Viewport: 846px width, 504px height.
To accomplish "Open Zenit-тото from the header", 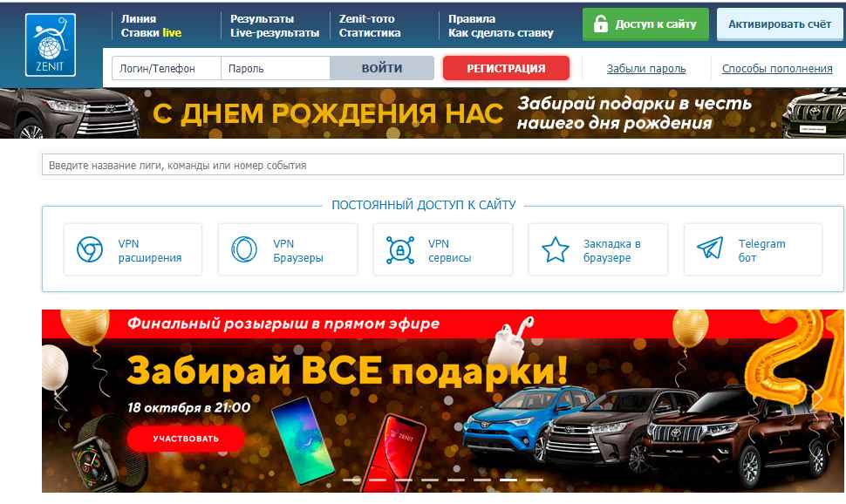I will (x=367, y=18).
